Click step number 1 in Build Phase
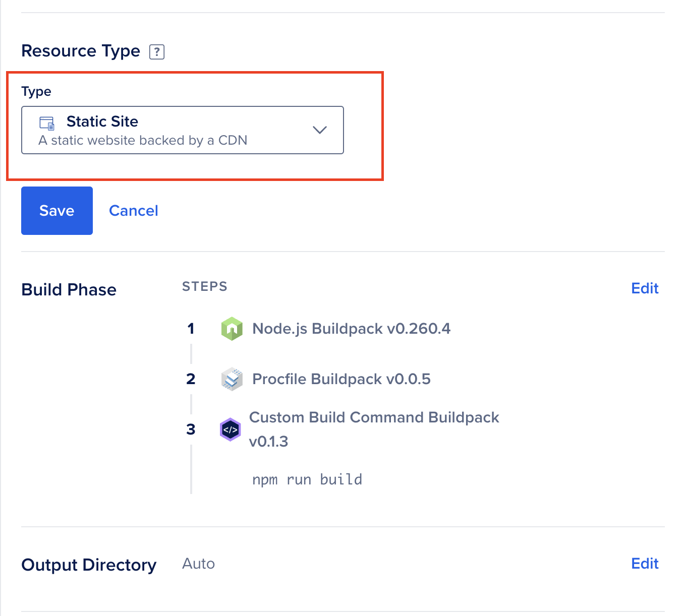Image resolution: width=684 pixels, height=616 pixels. [x=191, y=329]
